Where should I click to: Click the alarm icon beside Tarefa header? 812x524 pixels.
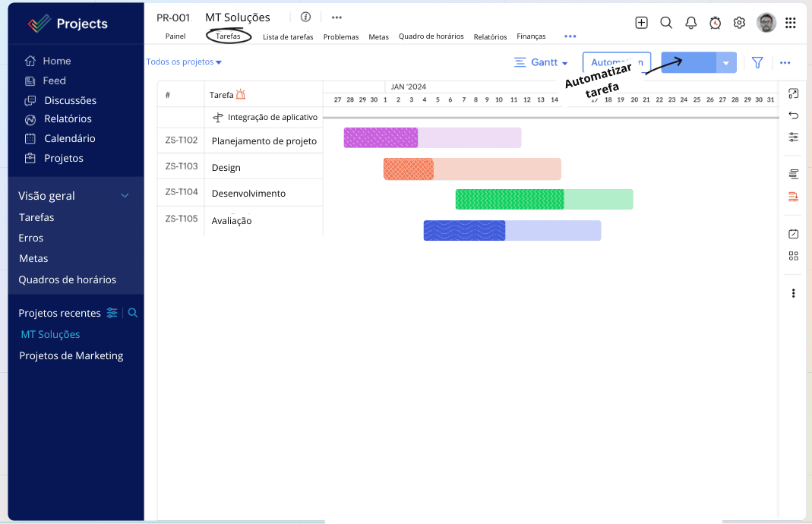[240, 94]
